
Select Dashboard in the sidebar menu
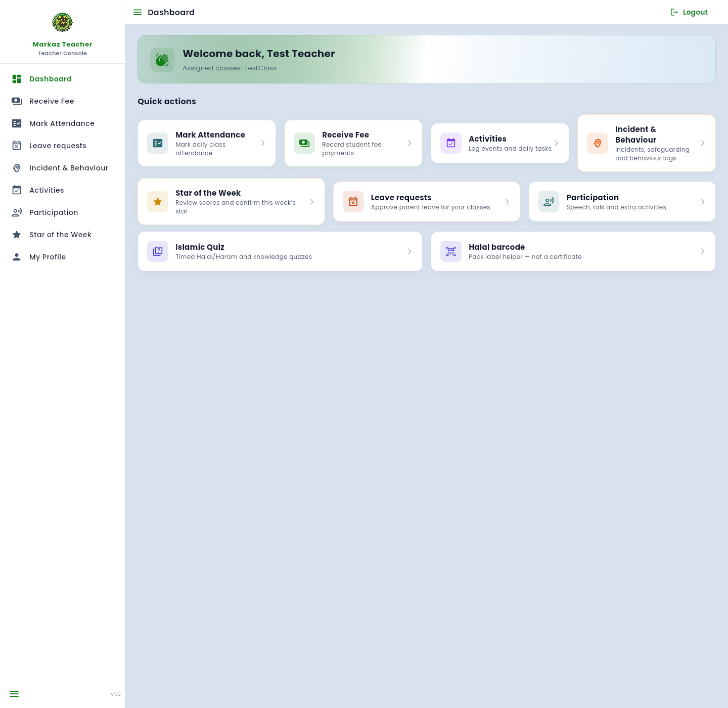pyautogui.click(x=62, y=79)
